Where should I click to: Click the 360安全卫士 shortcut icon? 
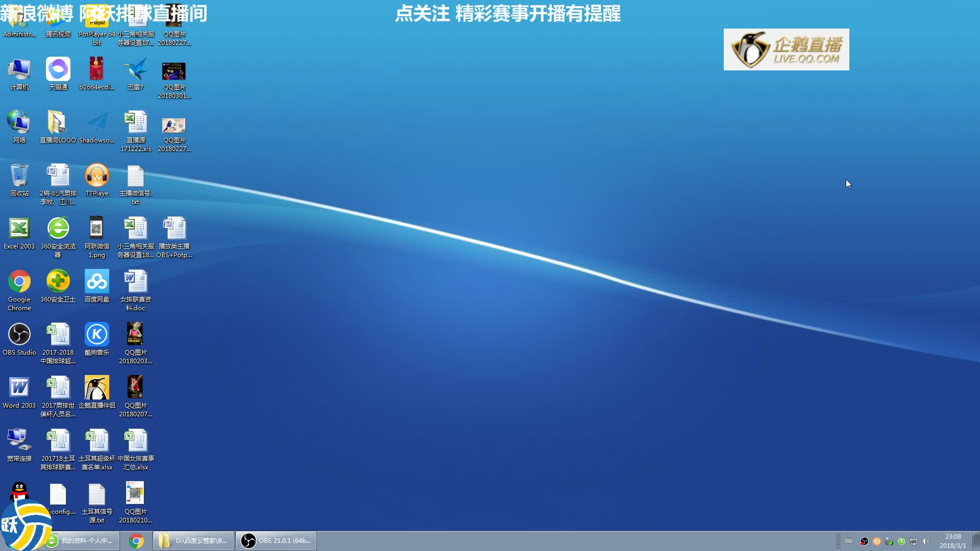(58, 282)
